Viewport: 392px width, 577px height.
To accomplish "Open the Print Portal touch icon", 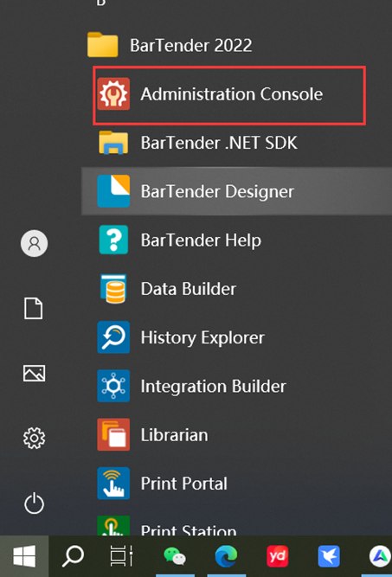I will 113,484.
